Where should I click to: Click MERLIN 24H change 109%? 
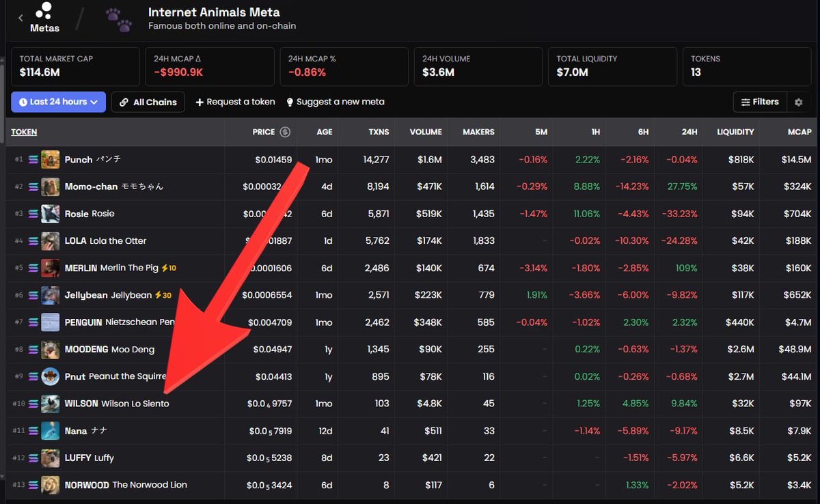tap(686, 268)
